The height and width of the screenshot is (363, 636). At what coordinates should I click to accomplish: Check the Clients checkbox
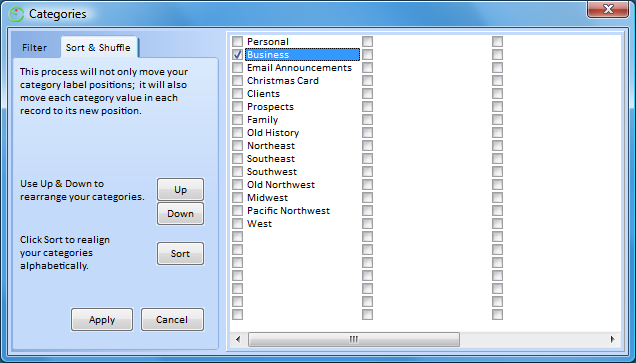pos(237,94)
